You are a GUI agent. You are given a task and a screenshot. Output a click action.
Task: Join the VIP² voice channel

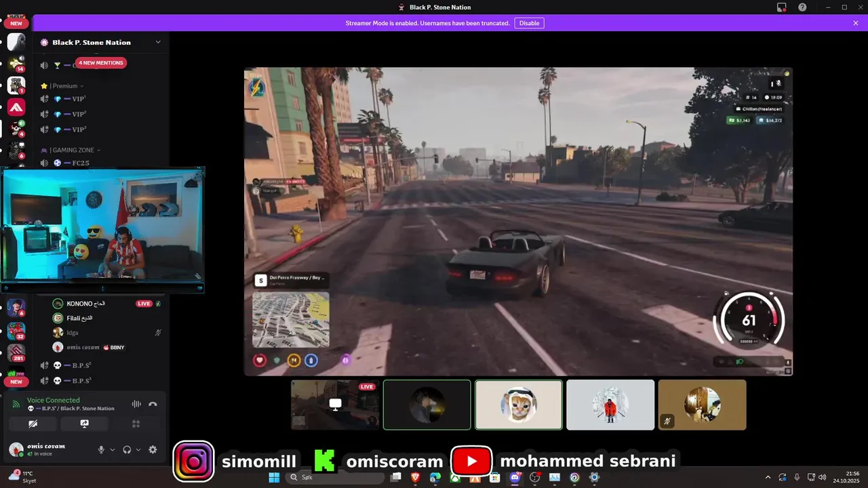(x=101, y=115)
